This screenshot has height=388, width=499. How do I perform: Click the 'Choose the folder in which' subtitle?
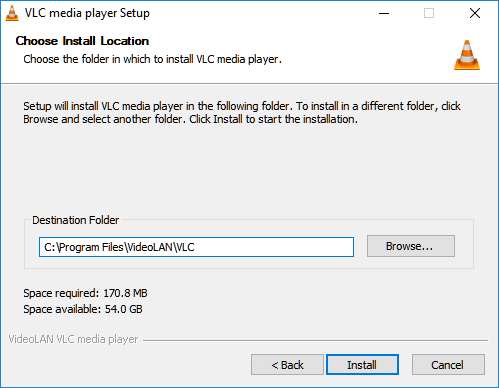(152, 59)
